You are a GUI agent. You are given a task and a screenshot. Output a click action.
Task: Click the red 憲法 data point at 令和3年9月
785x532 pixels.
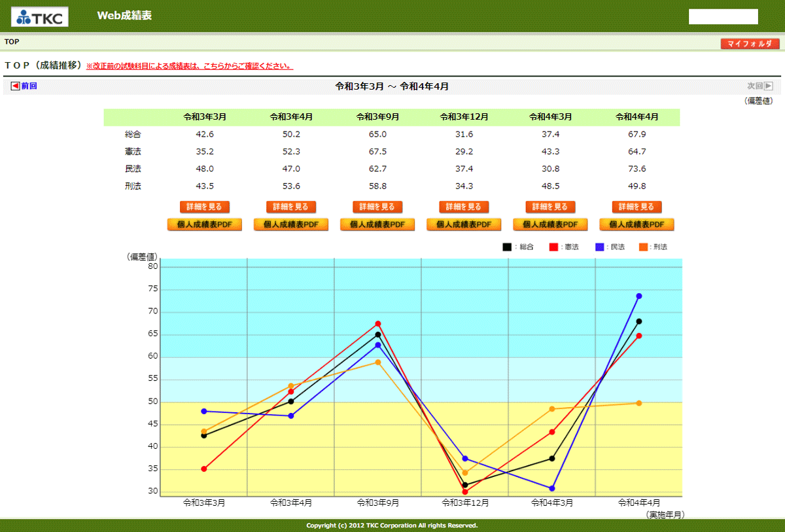tap(378, 324)
